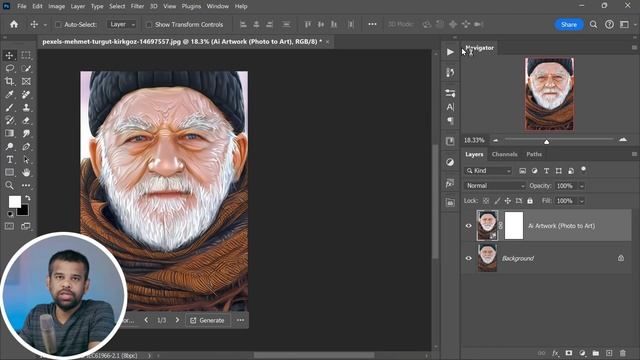640x360 pixels.
Task: Create a new layer
Action: (x=609, y=353)
